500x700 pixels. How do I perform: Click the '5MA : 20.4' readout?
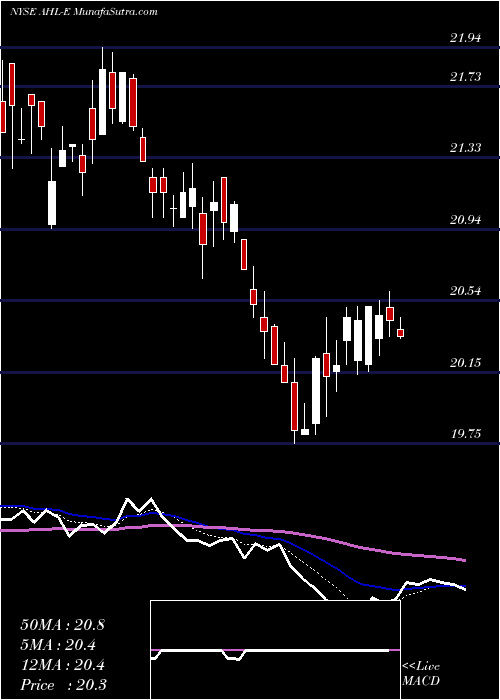point(59,645)
